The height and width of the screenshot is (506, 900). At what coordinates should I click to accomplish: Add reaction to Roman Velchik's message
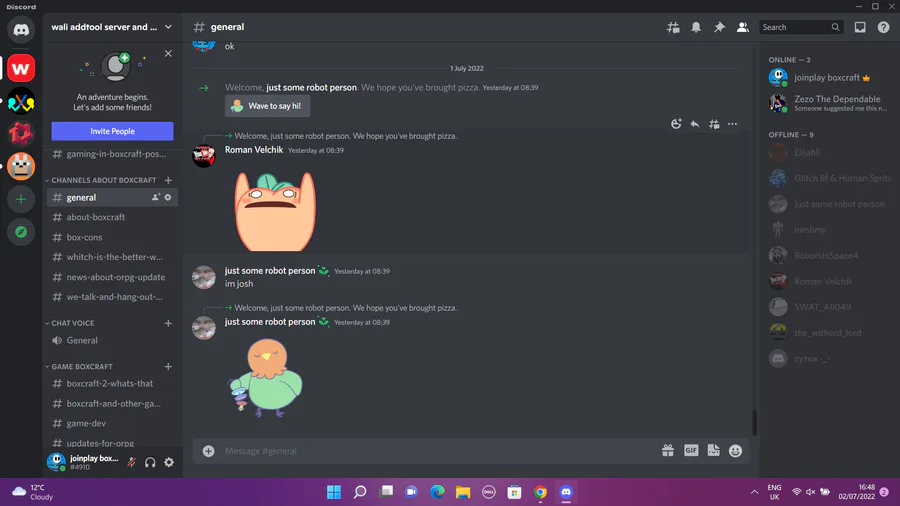(676, 124)
